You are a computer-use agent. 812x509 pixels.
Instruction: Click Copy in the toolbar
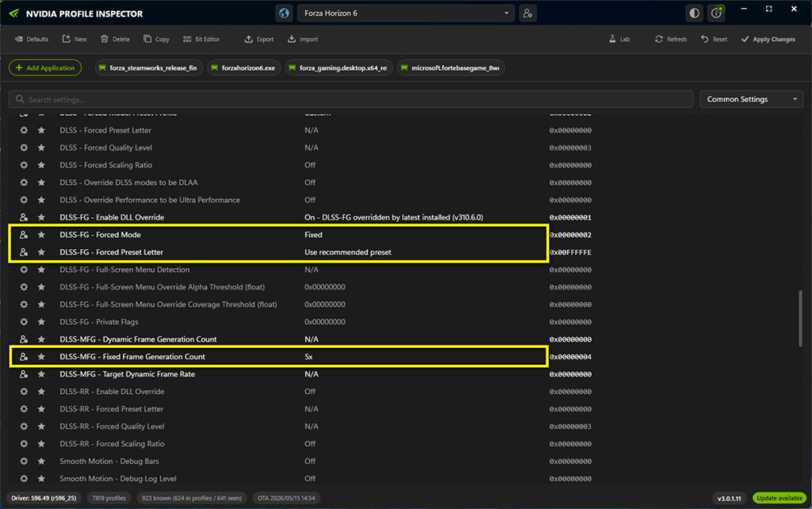[156, 40]
